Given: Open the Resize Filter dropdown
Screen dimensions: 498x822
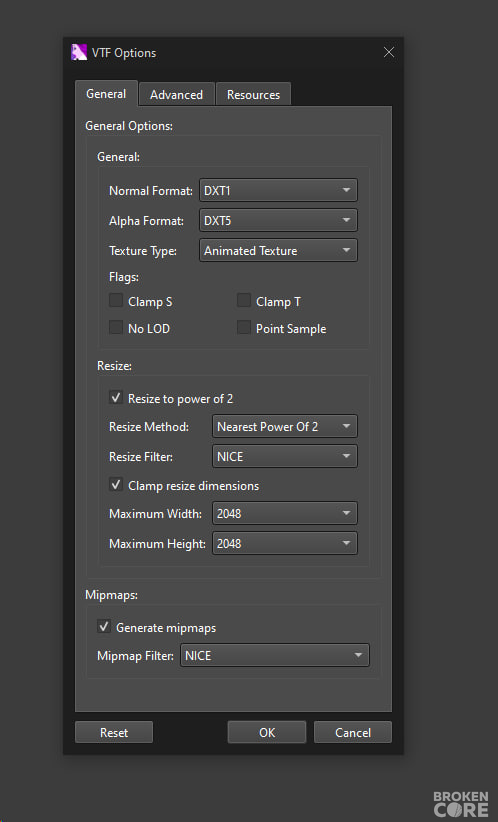Looking at the screenshot, I should 285,456.
